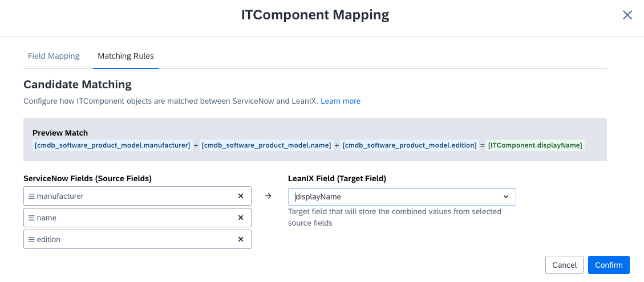Viewport: 644px width, 282px height.
Task: Click the ITComponent.displayName preview chip
Action: tap(535, 145)
